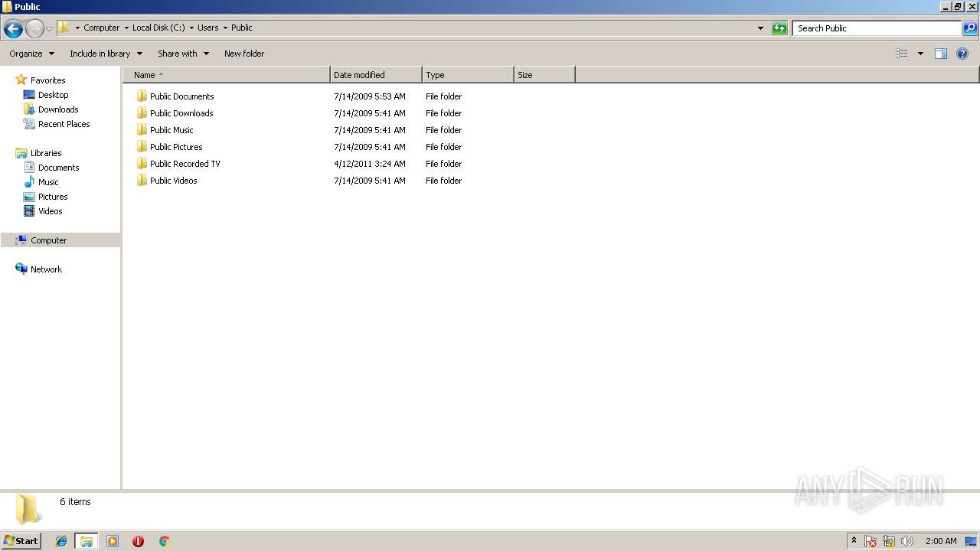The height and width of the screenshot is (551, 980).
Task: Select the Public Documents folder icon
Action: (142, 96)
